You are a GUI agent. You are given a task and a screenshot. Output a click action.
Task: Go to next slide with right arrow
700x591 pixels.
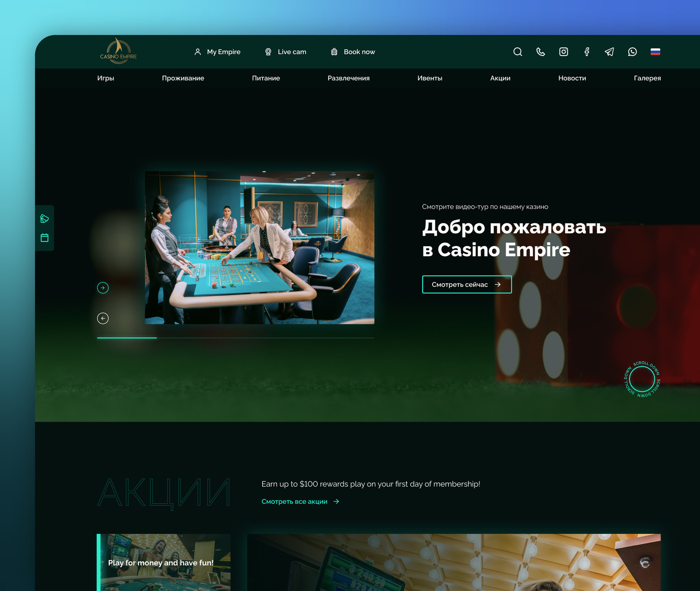click(x=103, y=288)
